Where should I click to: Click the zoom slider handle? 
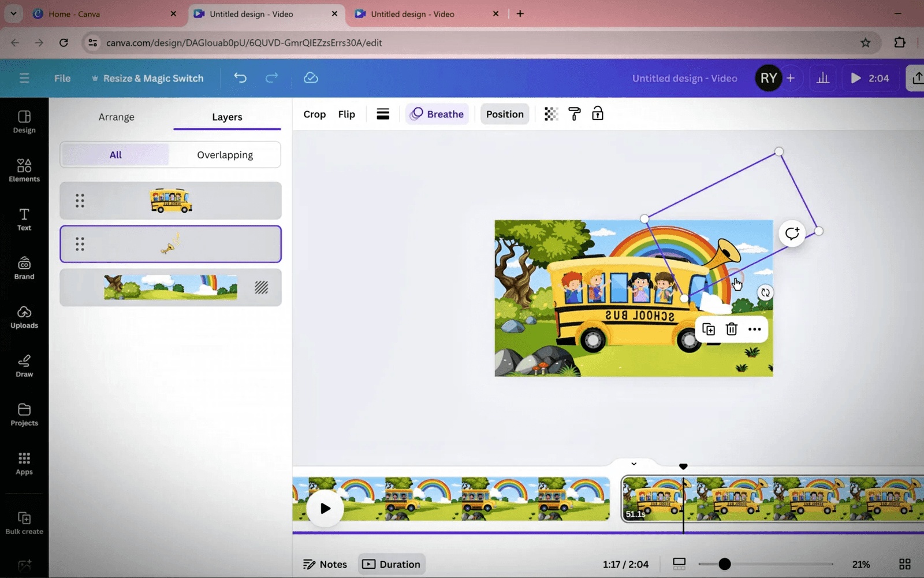[725, 564]
